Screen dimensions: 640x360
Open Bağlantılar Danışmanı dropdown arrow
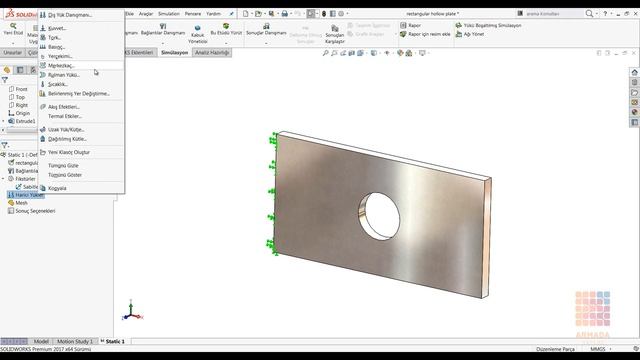(x=163, y=43)
